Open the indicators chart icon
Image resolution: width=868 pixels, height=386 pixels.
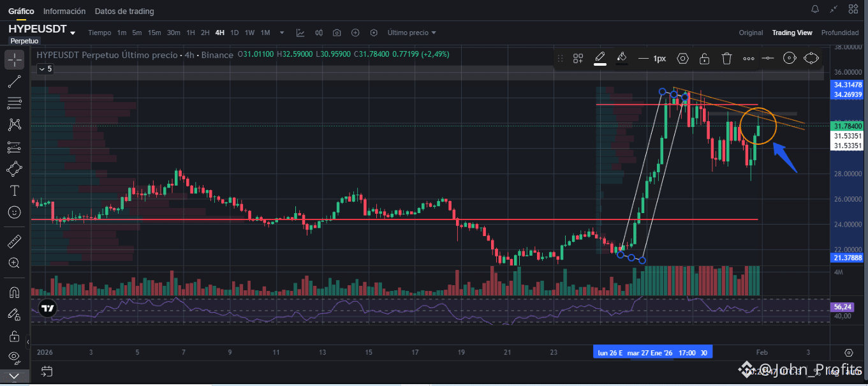[x=300, y=33]
